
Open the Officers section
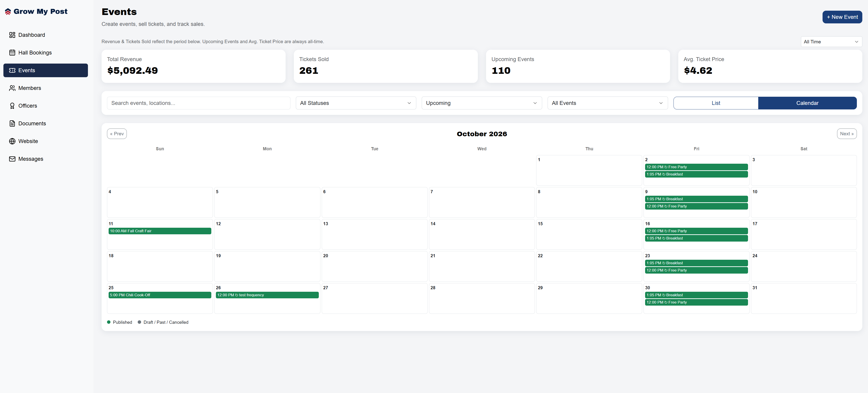point(45,106)
